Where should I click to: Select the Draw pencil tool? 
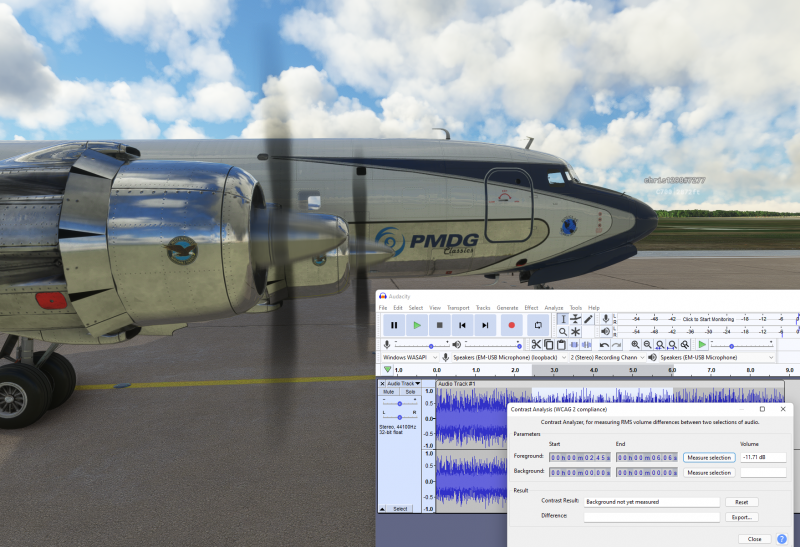tap(588, 319)
